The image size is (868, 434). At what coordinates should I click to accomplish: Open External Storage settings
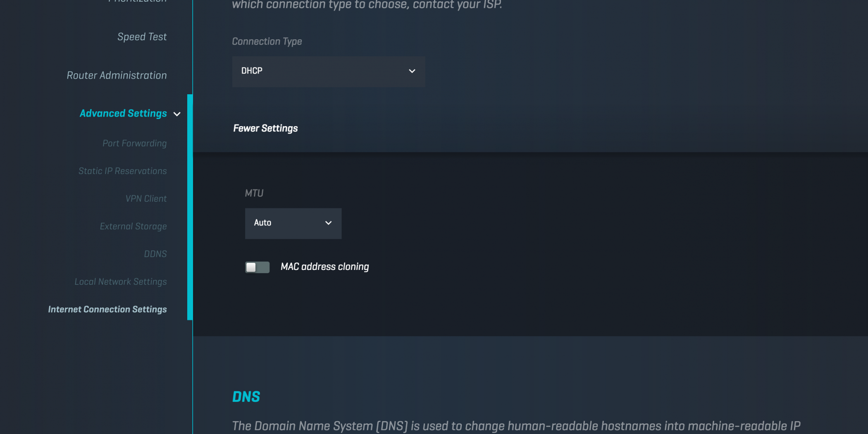(x=133, y=227)
